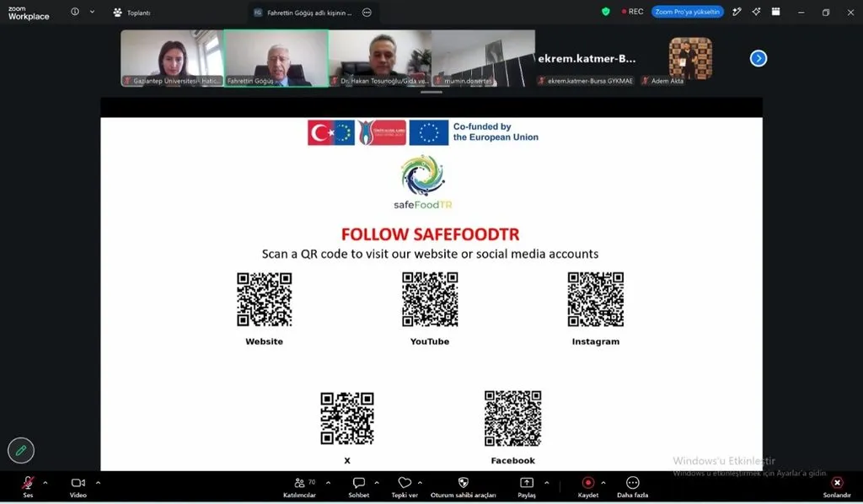Click the green annotate pencil button
This screenshot has height=504, width=863.
click(x=21, y=451)
